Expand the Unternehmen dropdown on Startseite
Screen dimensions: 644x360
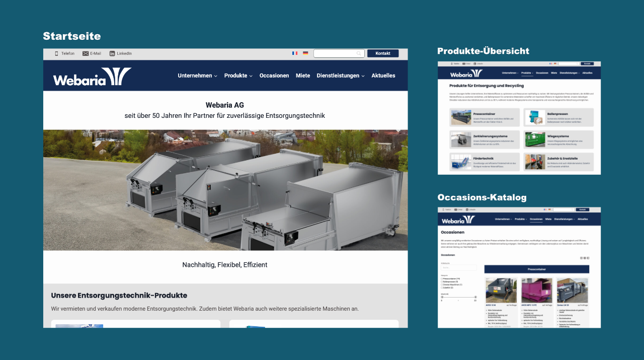[x=197, y=76]
